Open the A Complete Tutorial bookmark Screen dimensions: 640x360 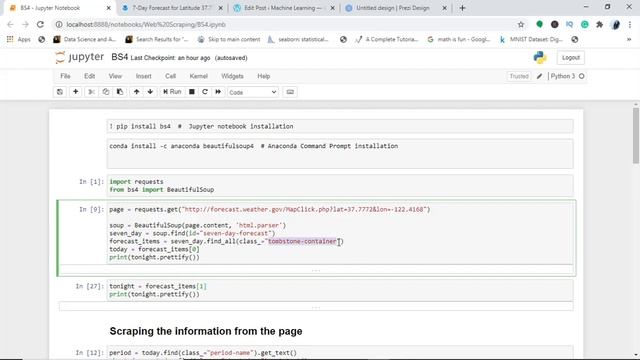click(x=387, y=40)
